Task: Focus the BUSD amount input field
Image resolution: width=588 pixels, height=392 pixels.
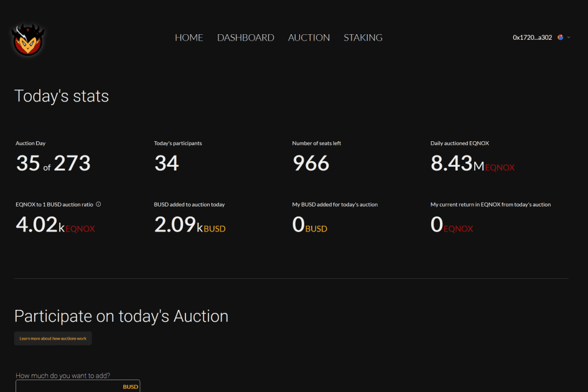Action: (68, 386)
